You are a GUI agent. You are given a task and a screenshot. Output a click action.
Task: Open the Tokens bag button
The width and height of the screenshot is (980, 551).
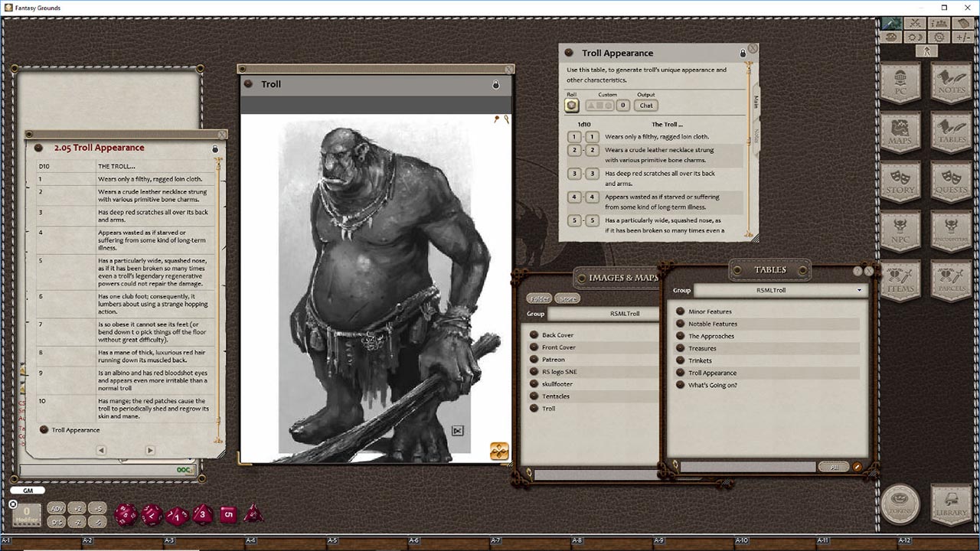click(x=900, y=504)
